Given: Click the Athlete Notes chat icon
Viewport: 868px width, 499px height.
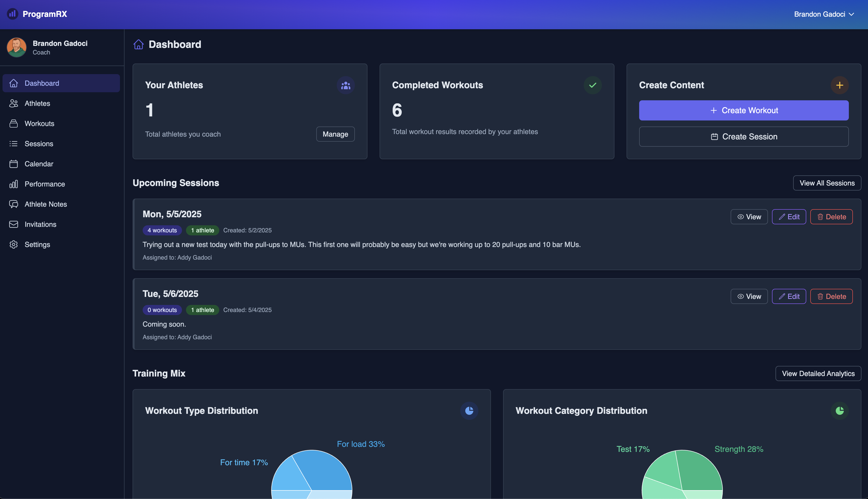Looking at the screenshot, I should tap(14, 204).
